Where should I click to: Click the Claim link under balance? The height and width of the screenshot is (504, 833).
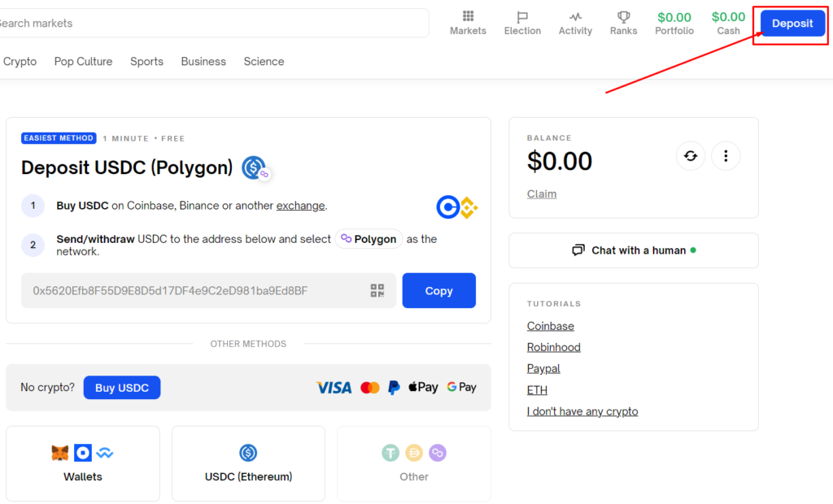[542, 194]
